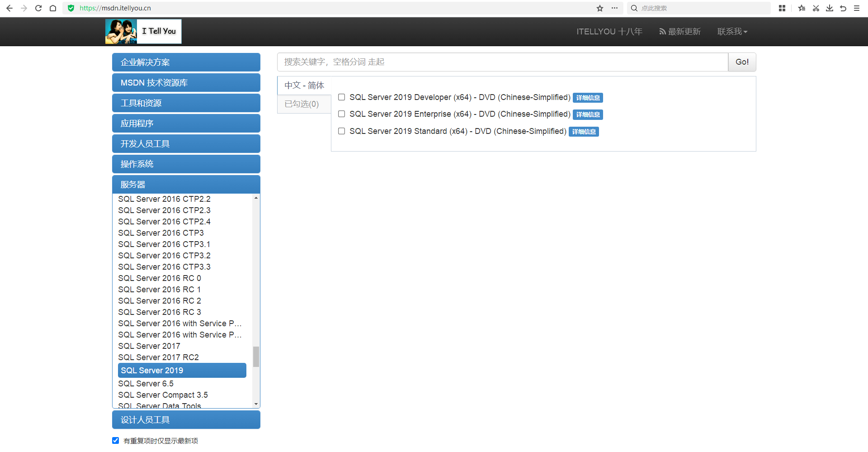The height and width of the screenshot is (452, 868).
Task: Check SQL Server 2019 Enterprise checkbox
Action: (x=342, y=114)
